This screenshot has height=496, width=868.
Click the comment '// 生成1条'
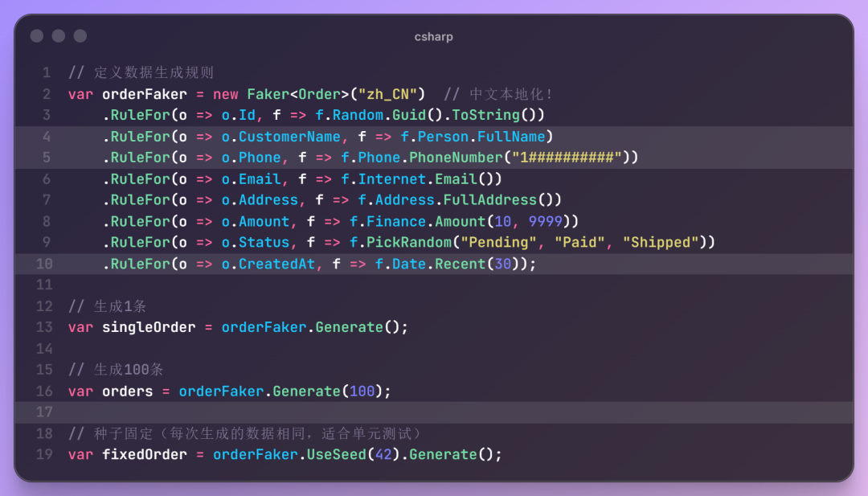tap(107, 306)
